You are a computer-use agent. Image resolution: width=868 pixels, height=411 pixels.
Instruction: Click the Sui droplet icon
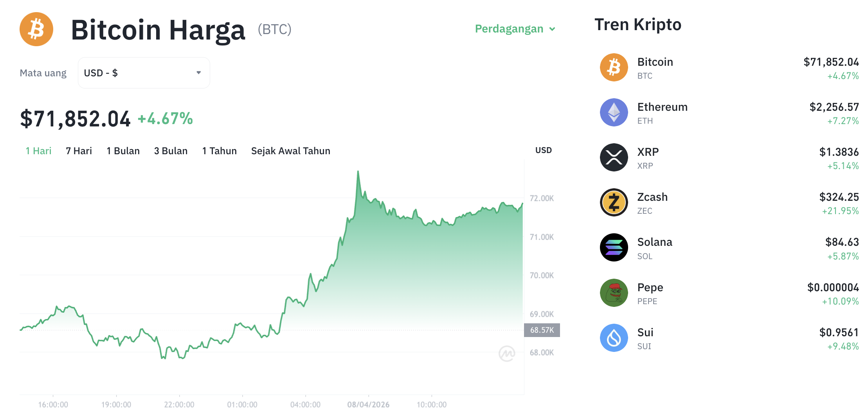click(614, 338)
